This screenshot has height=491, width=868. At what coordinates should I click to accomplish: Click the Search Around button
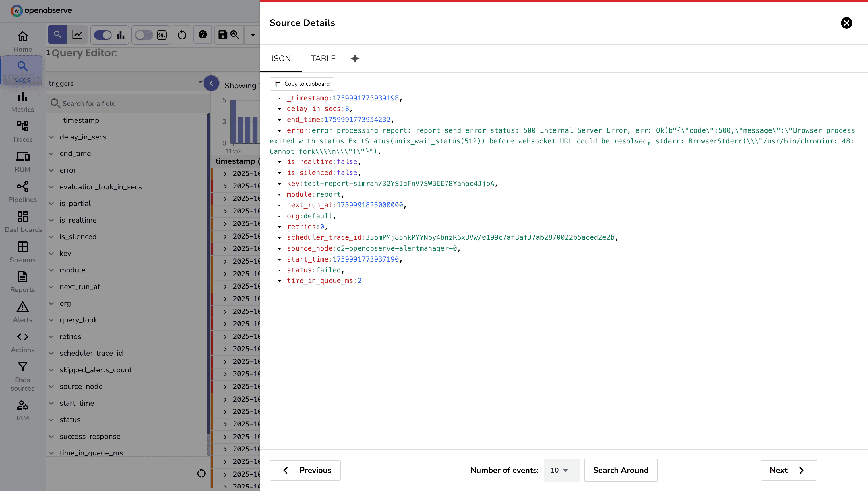pyautogui.click(x=620, y=470)
